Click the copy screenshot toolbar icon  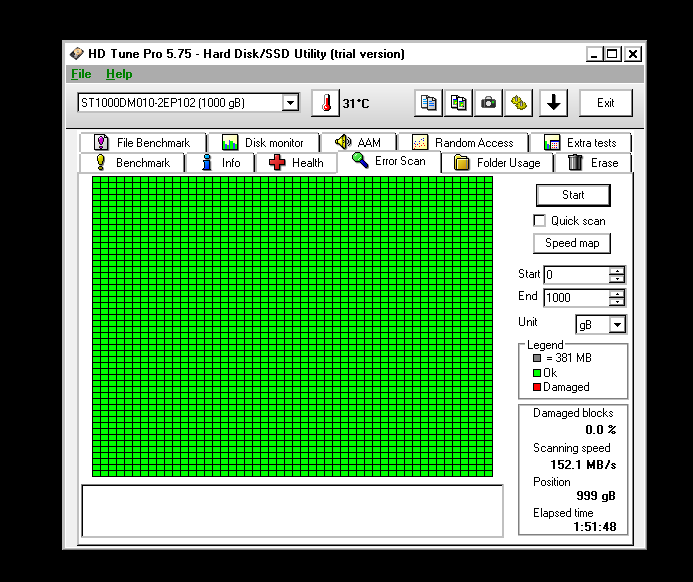point(458,103)
